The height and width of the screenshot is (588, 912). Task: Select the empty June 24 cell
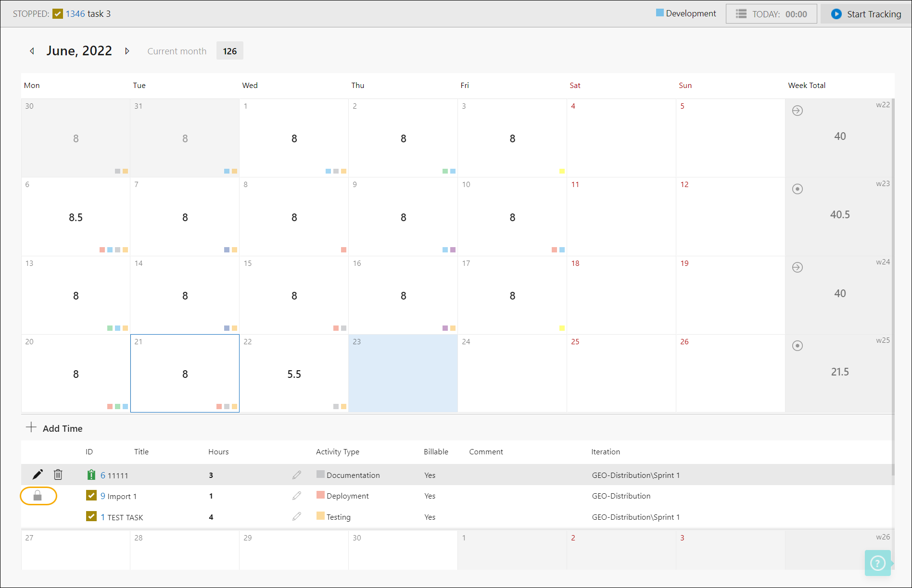[512, 373]
